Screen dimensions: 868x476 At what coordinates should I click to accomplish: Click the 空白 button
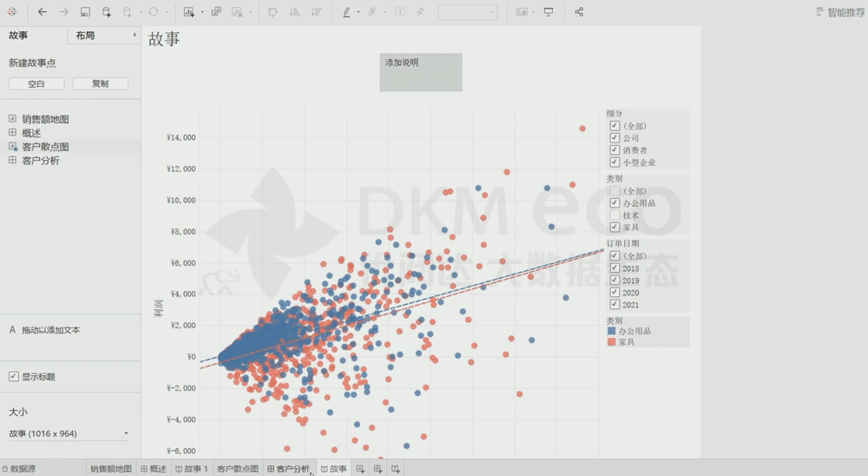click(36, 84)
